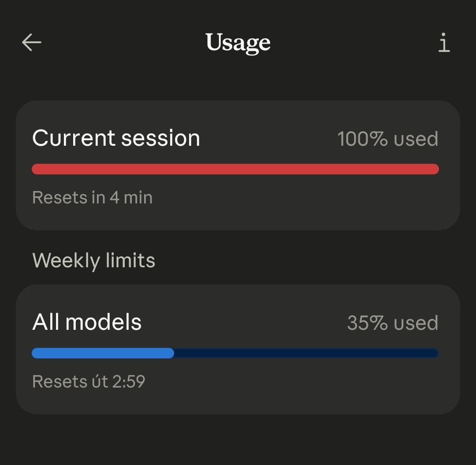Open the info icon at top right
This screenshot has width=476, height=465.
pyautogui.click(x=444, y=42)
